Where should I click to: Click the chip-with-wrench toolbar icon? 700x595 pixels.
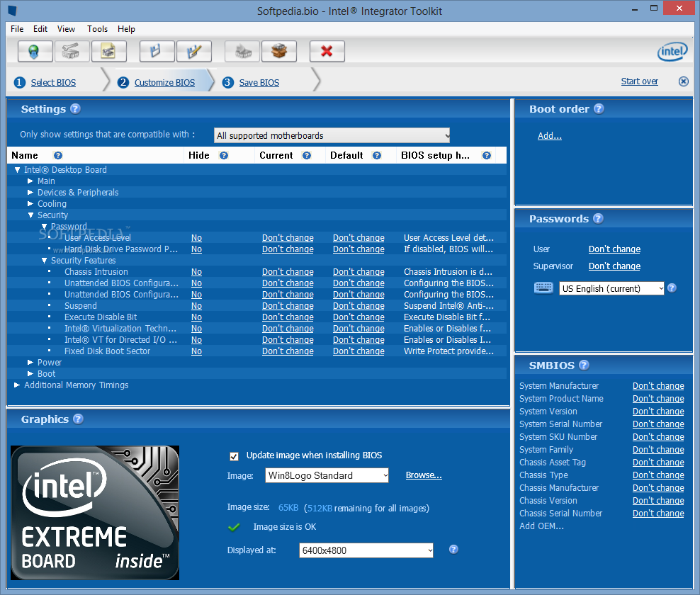point(72,51)
